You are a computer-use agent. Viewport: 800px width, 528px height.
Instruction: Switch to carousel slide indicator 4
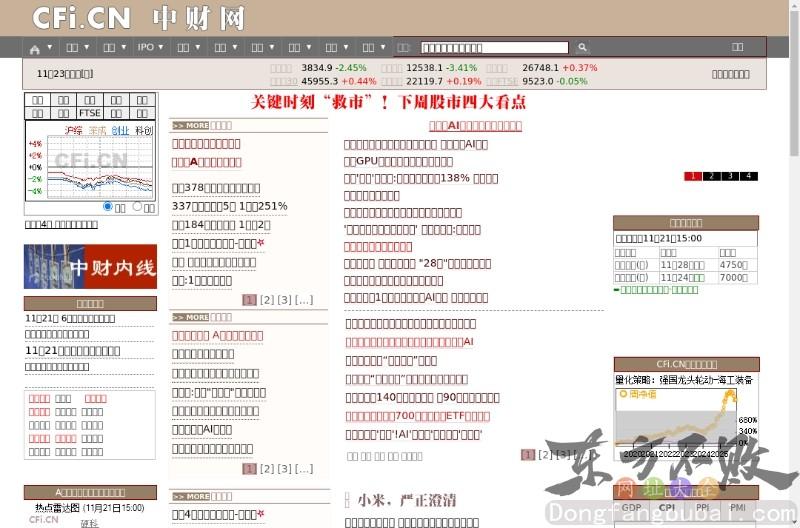coord(748,176)
